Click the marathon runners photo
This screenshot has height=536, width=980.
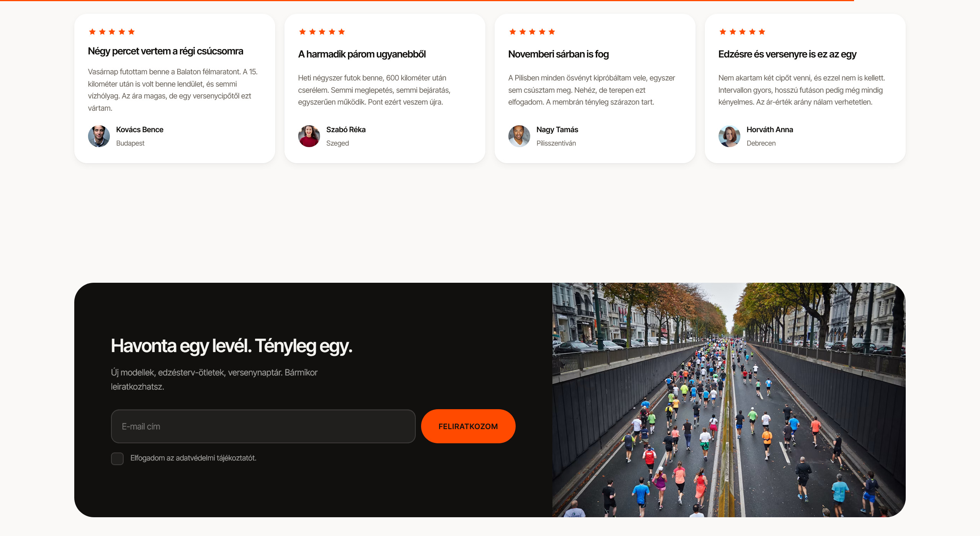click(x=729, y=400)
